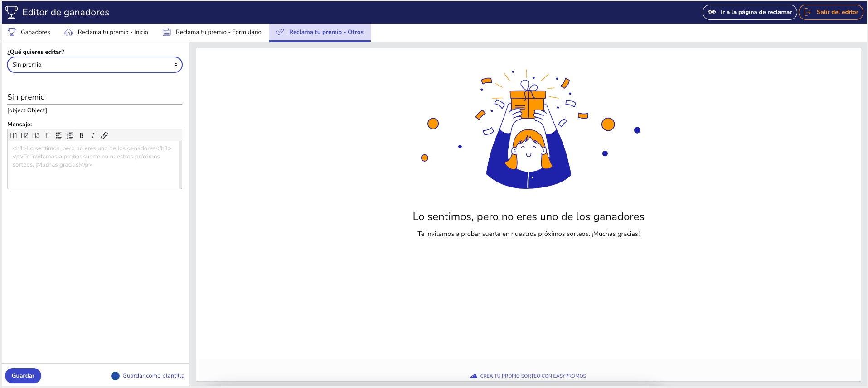Switch to the Ganadores tab
This screenshot has height=388, width=868.
click(x=29, y=32)
